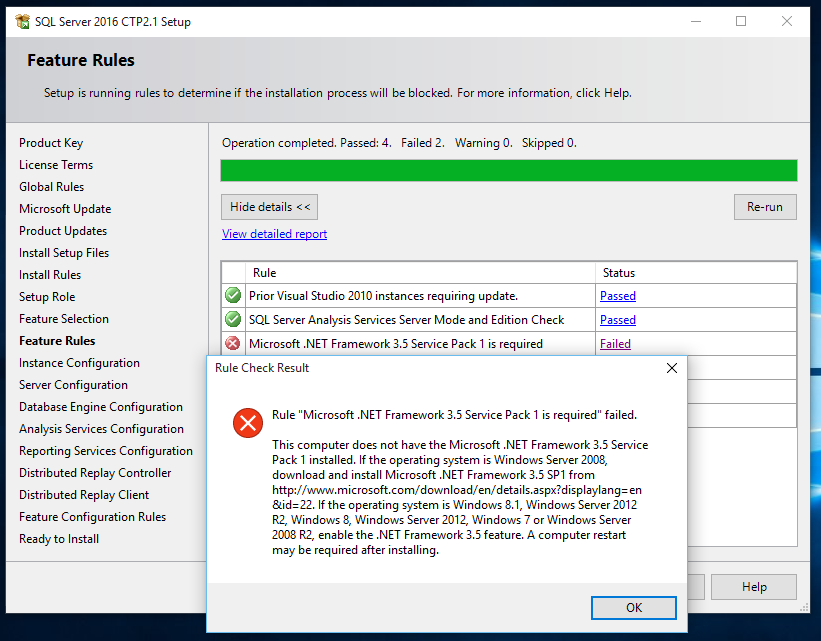This screenshot has height=641, width=821.
Task: Open Passed link for Analysis Services Server Mode rule
Action: click(x=618, y=320)
